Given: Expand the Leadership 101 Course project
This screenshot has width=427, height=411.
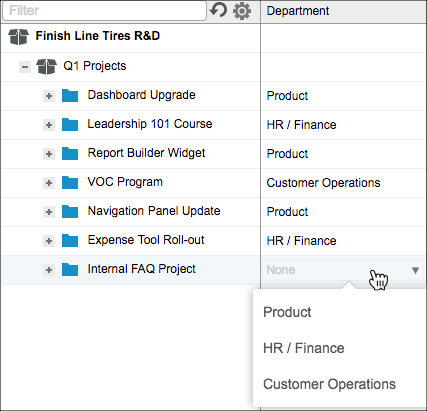Looking at the screenshot, I should (x=49, y=125).
